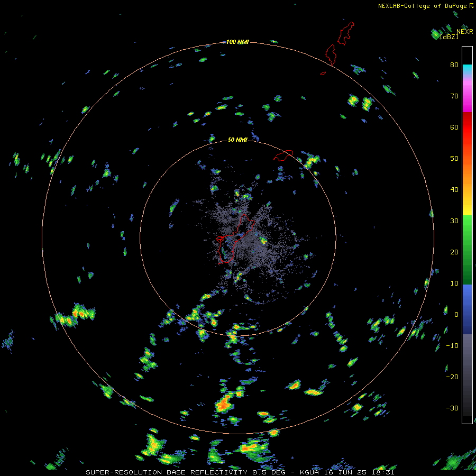Click the NEXR label above the scale
The height and width of the screenshot is (476, 476).
[x=464, y=32]
